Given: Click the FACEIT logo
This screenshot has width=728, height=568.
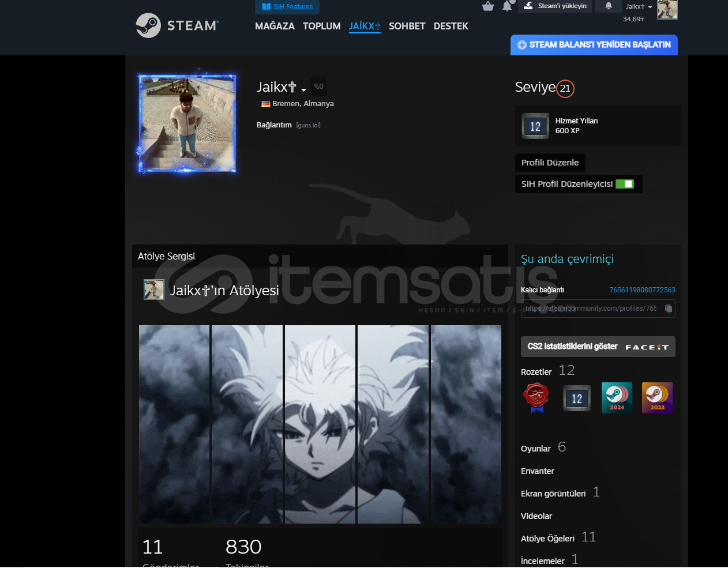Looking at the screenshot, I should pos(647,347).
